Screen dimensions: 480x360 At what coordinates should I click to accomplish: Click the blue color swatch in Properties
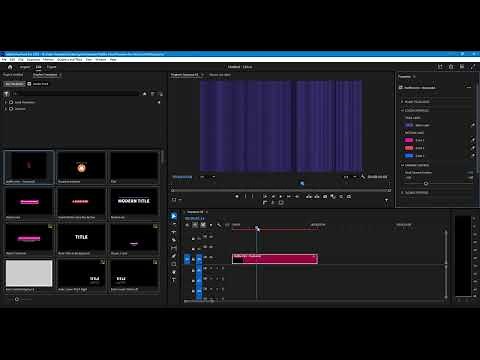coord(409,156)
